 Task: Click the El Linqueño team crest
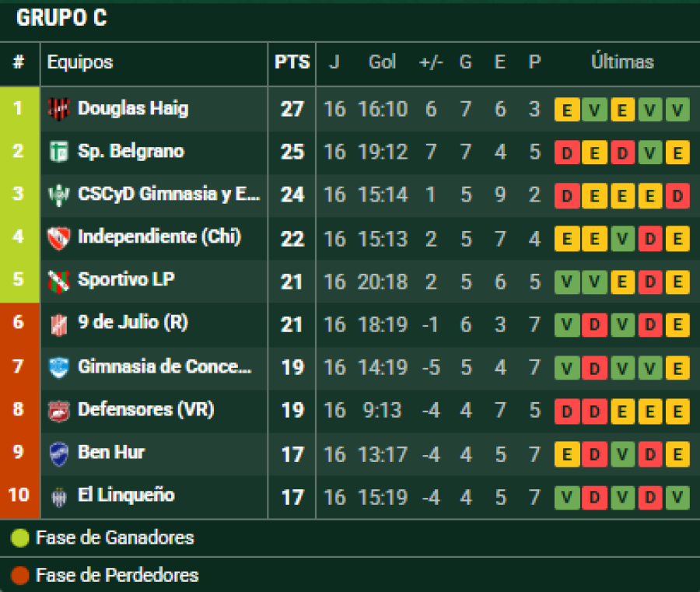pos(58,496)
